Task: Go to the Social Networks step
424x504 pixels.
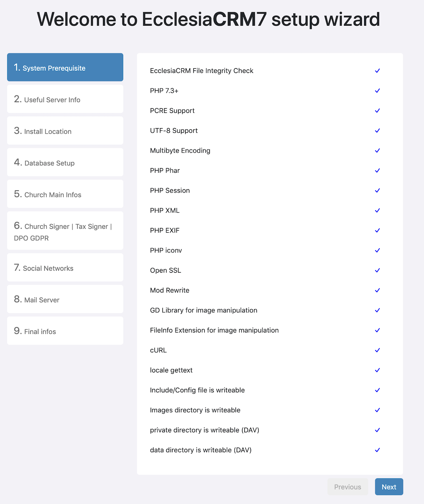Action: (x=65, y=268)
